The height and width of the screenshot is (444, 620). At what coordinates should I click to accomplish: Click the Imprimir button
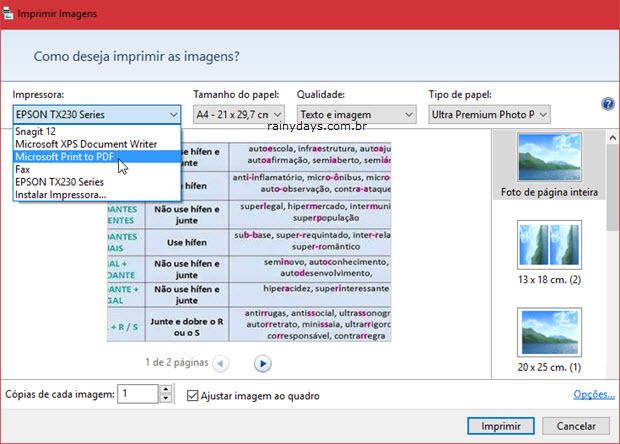501,426
